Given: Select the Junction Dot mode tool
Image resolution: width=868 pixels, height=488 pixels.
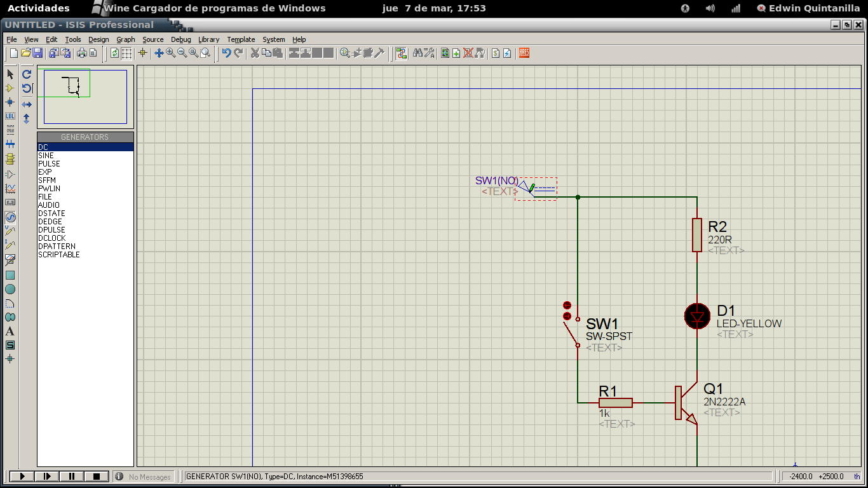Looking at the screenshot, I should [x=9, y=102].
